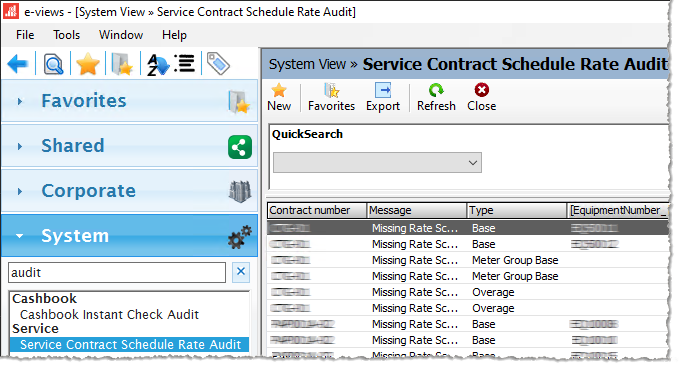This screenshot has height=369, width=679.
Task: Click the folder star icon on Favorites panel
Action: [x=239, y=102]
